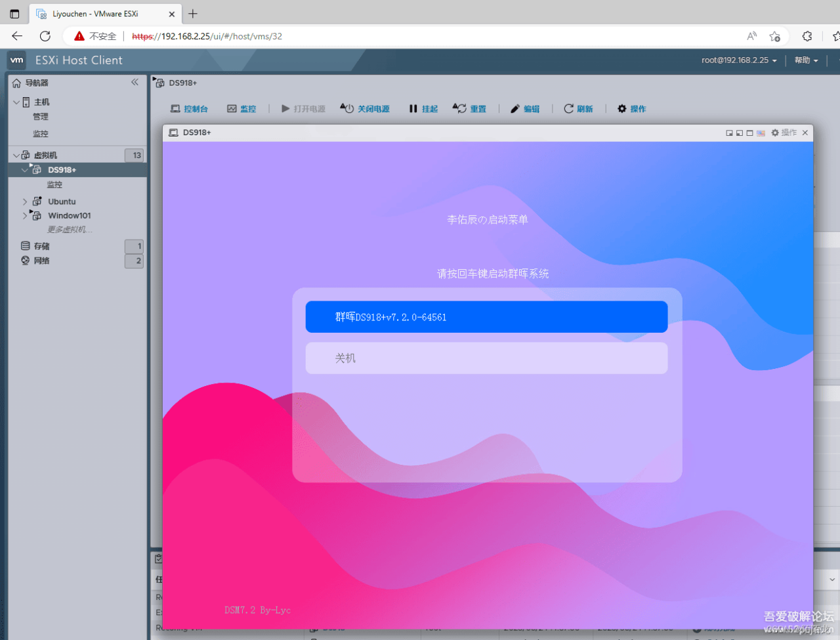This screenshot has height=640, width=840.
Task: Click the network (网络) globe icon
Action: (25, 261)
